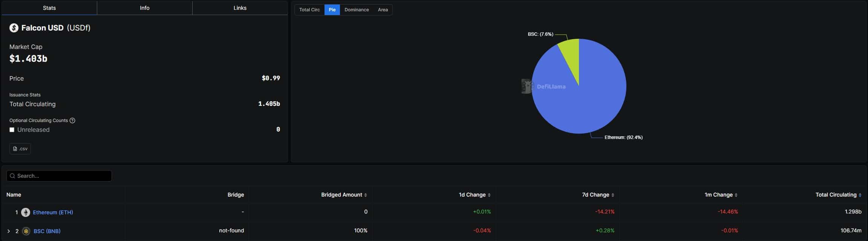Focus the Search input field
This screenshot has width=868, height=241.
coord(59,176)
